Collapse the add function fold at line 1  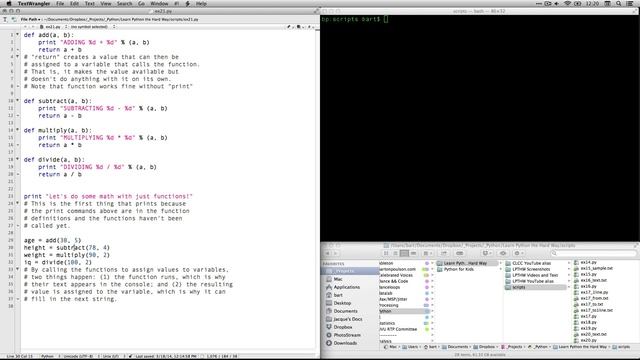(18, 35)
